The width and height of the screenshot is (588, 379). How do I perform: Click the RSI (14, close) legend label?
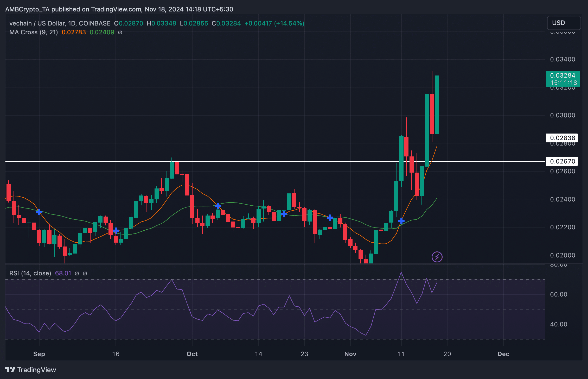coord(30,273)
